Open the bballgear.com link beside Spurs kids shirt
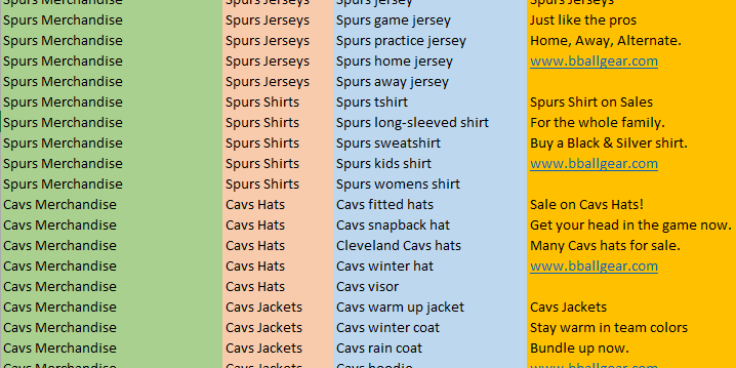 [x=594, y=163]
